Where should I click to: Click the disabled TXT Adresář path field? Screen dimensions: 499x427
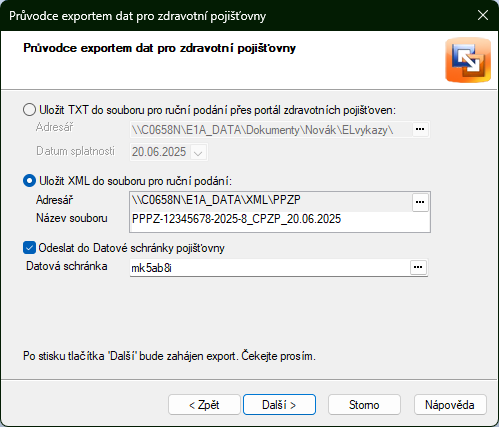pos(271,130)
